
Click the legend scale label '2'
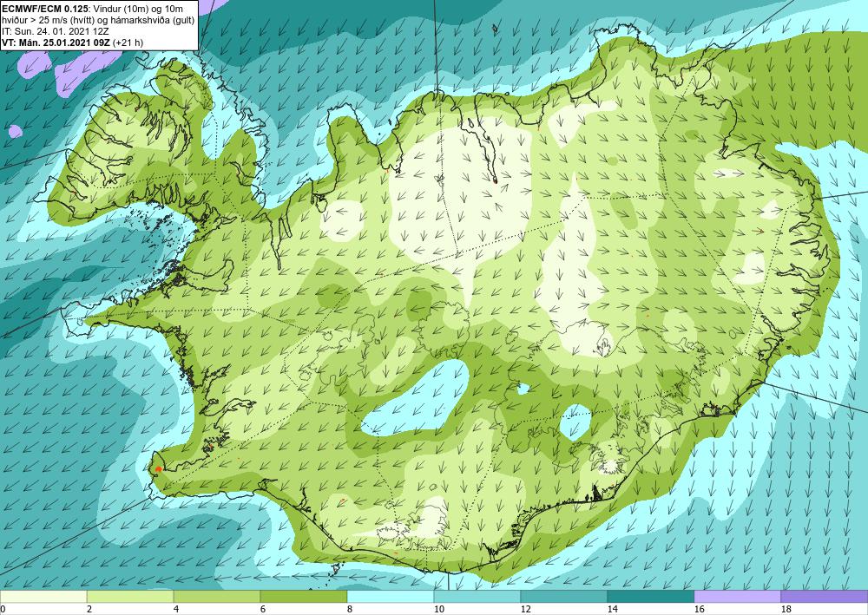click(x=89, y=609)
